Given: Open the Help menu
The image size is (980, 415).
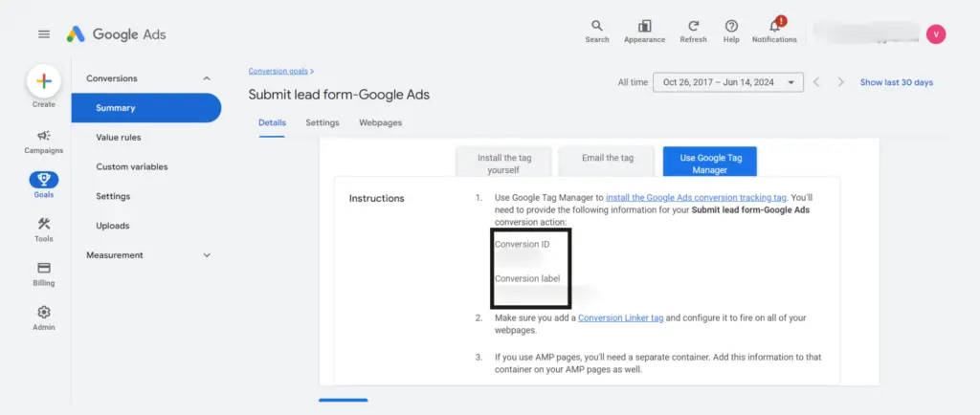Looking at the screenshot, I should coord(731,32).
